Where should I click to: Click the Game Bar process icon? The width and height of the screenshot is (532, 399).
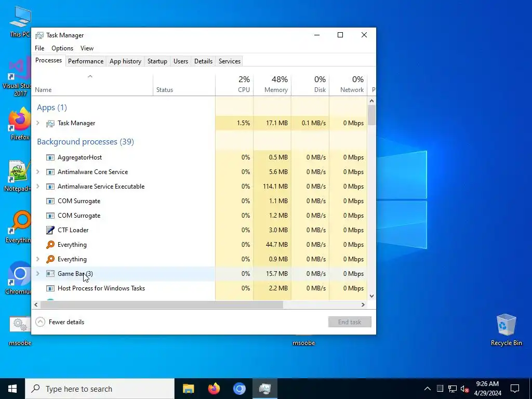tap(50, 274)
